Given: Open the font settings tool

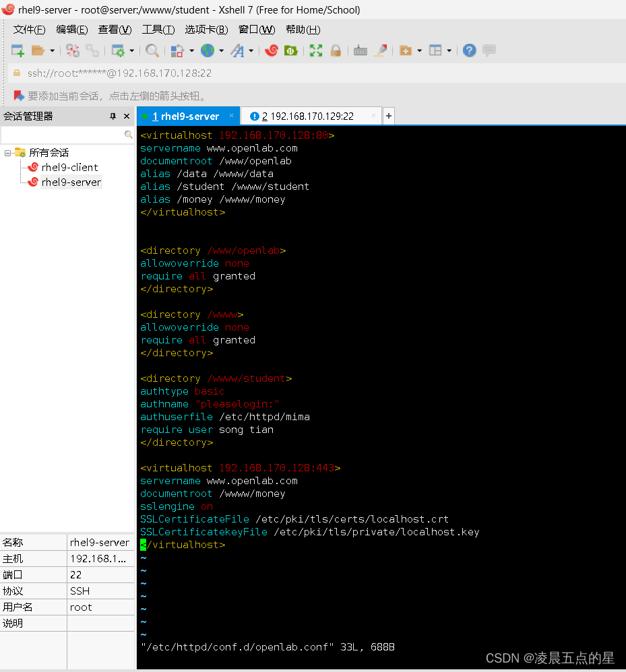Looking at the screenshot, I should [x=239, y=51].
